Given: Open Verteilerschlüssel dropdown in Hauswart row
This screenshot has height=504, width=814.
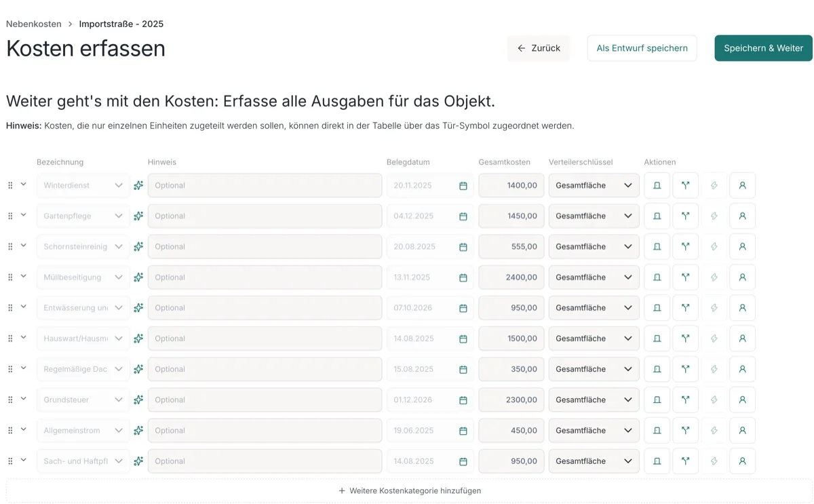Looking at the screenshot, I should pyautogui.click(x=594, y=338).
